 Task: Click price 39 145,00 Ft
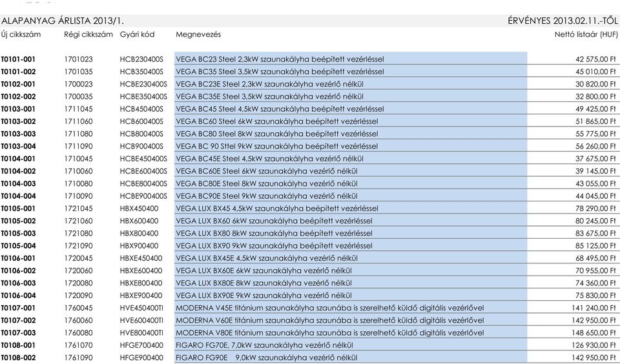coord(596,171)
